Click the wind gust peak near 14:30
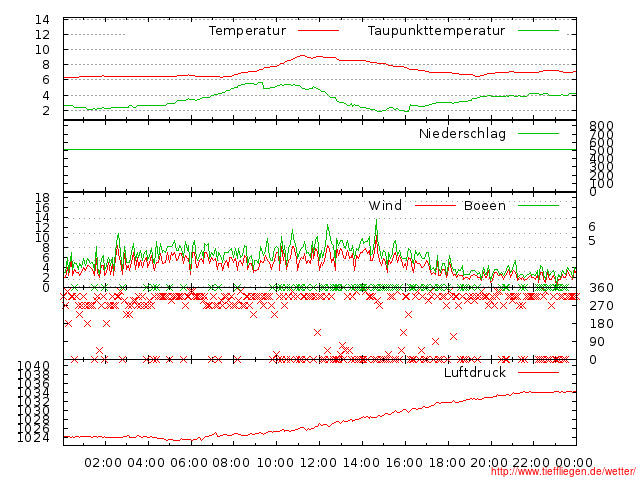Viewport: 640px width, 480px height. 376,221
